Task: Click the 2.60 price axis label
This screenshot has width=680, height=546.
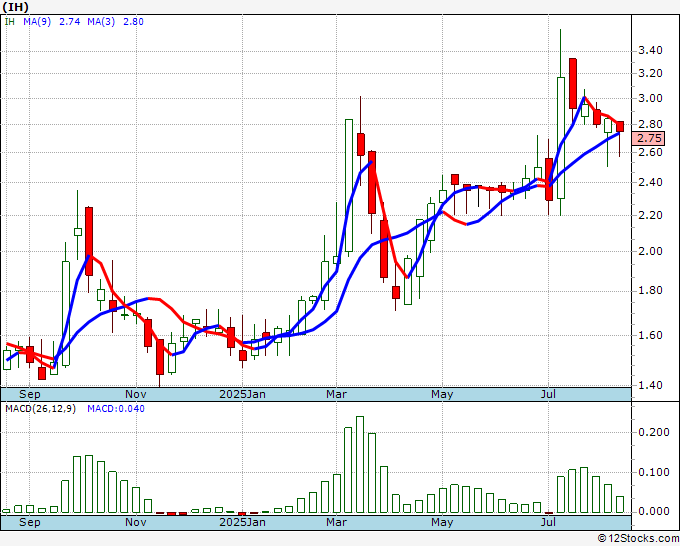Action: pyautogui.click(x=651, y=152)
